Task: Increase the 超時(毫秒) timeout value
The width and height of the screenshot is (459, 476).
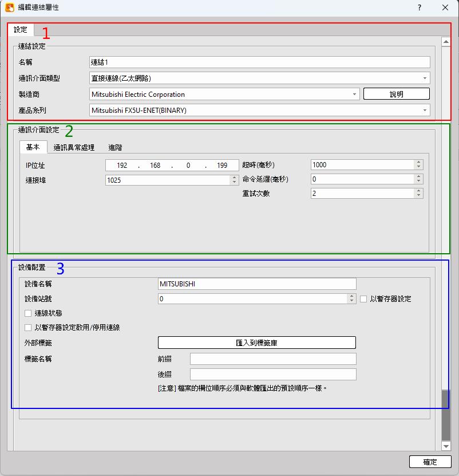Action: pos(419,162)
